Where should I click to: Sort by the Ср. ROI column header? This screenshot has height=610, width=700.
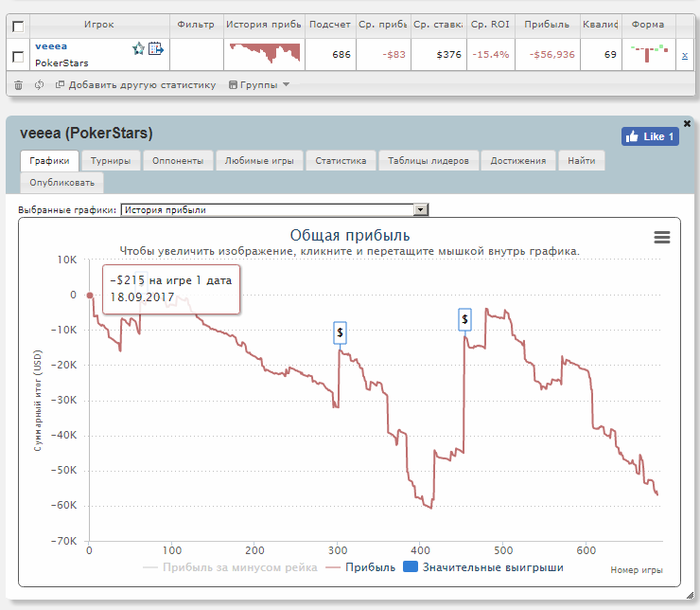click(490, 25)
